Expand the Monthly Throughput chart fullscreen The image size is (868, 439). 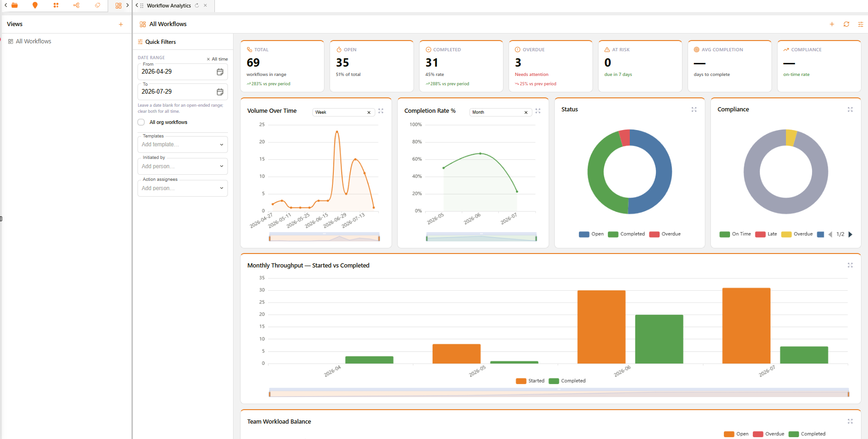point(850,265)
